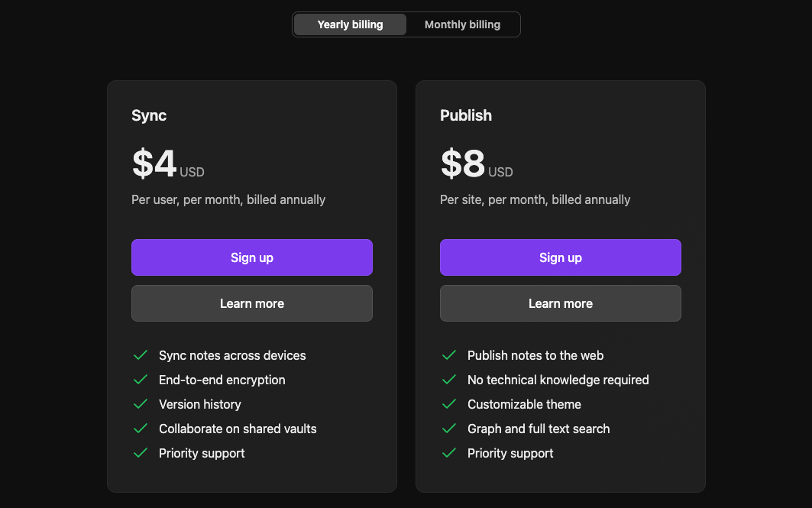Click checkmark beside Sync notes across devices
Screen dimensions: 812x508
[141, 355]
